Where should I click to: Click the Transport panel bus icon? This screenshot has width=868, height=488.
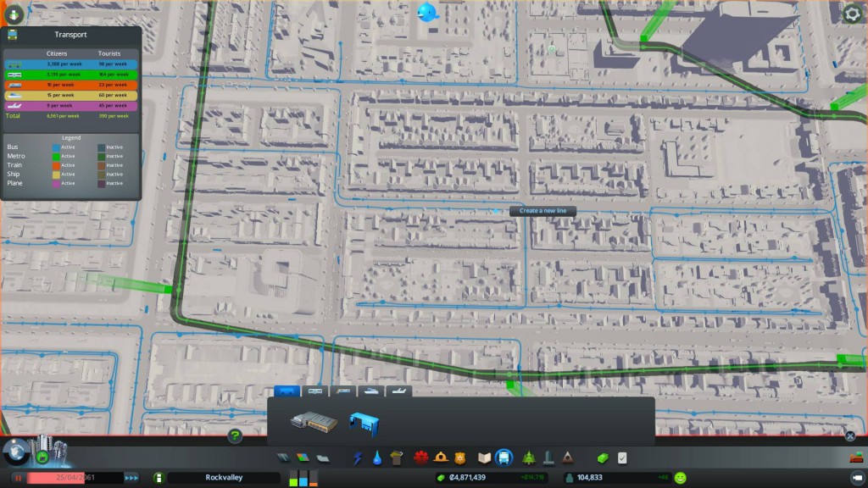pyautogui.click(x=12, y=35)
